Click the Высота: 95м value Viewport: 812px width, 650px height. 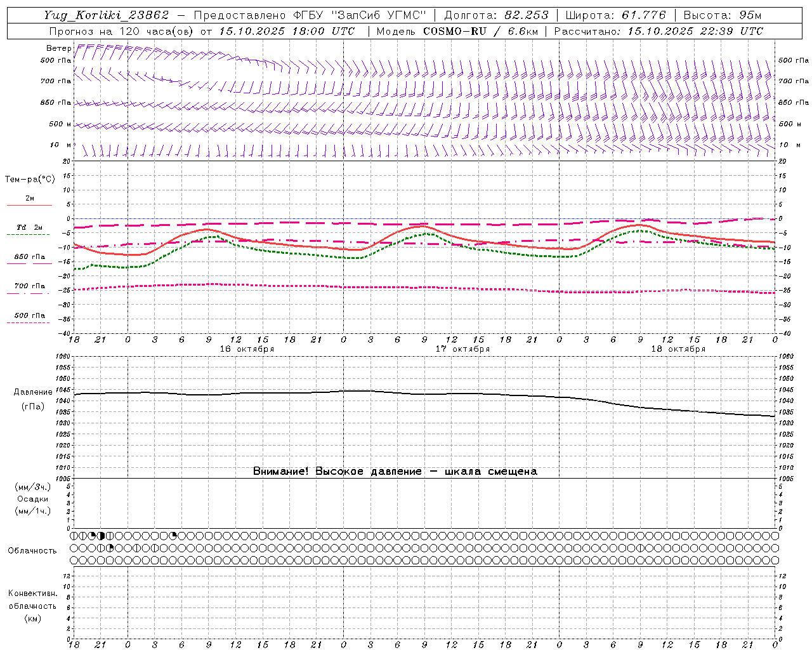click(x=723, y=16)
